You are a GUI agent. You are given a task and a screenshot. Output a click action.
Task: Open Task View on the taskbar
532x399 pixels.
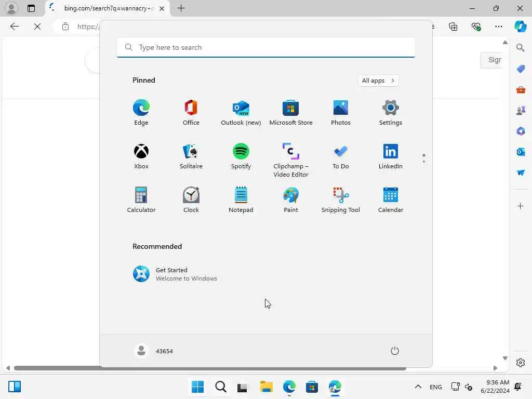coord(243,387)
